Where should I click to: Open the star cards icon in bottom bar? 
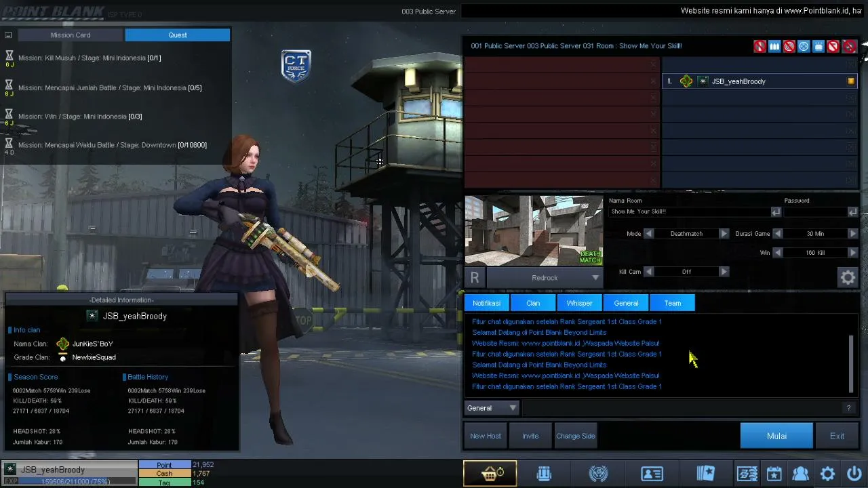click(x=706, y=474)
